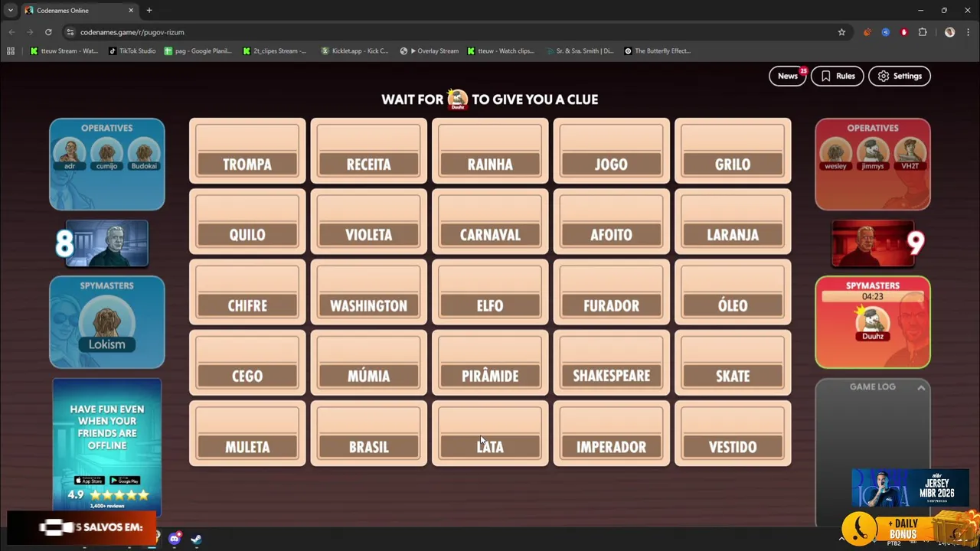Open Discord from the taskbar
This screenshot has height=551, width=980.
coord(175,539)
